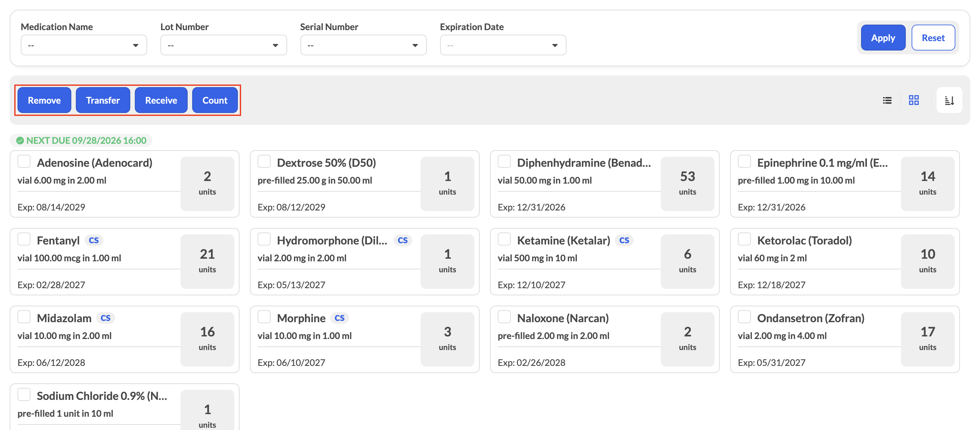Click 'vial 60 mg in 2 ml' text

(x=772, y=258)
